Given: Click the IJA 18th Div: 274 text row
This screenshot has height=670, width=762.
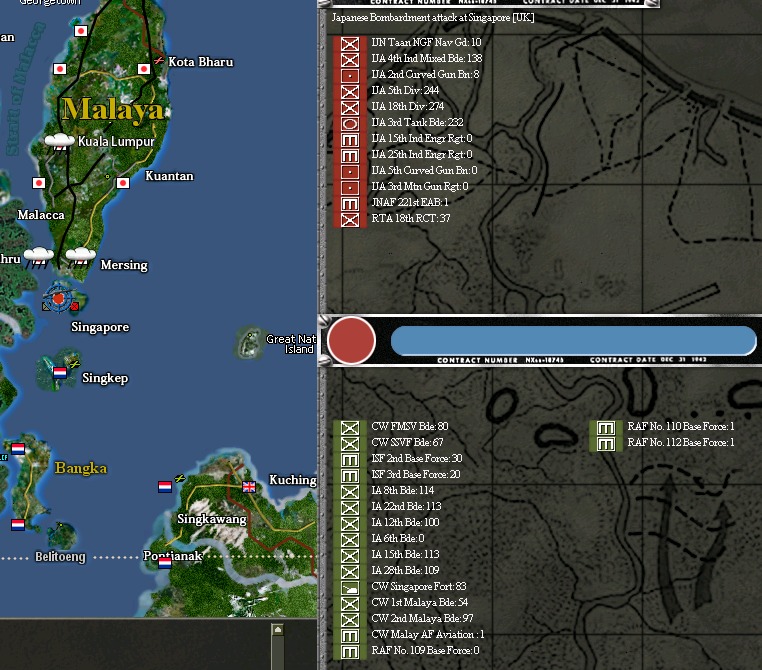Looking at the screenshot, I should pos(408,106).
